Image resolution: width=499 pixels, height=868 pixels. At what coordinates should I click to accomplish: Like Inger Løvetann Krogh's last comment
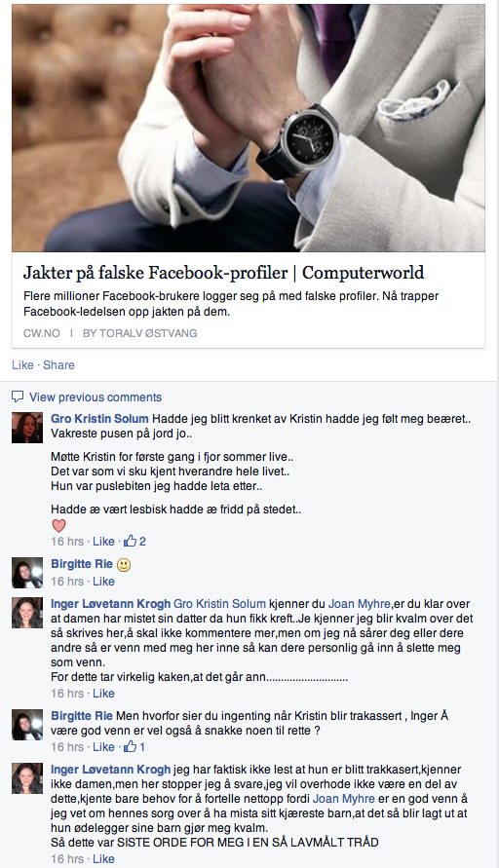103,858
